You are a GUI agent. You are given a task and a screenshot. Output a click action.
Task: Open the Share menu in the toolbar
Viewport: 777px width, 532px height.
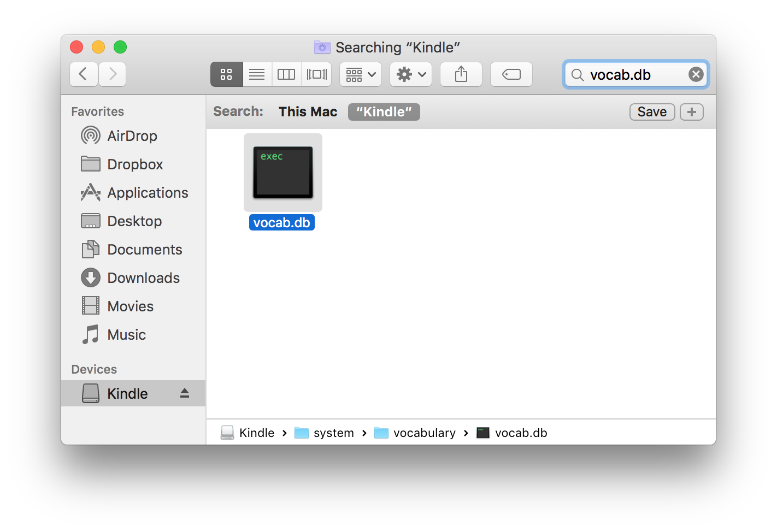coord(461,74)
